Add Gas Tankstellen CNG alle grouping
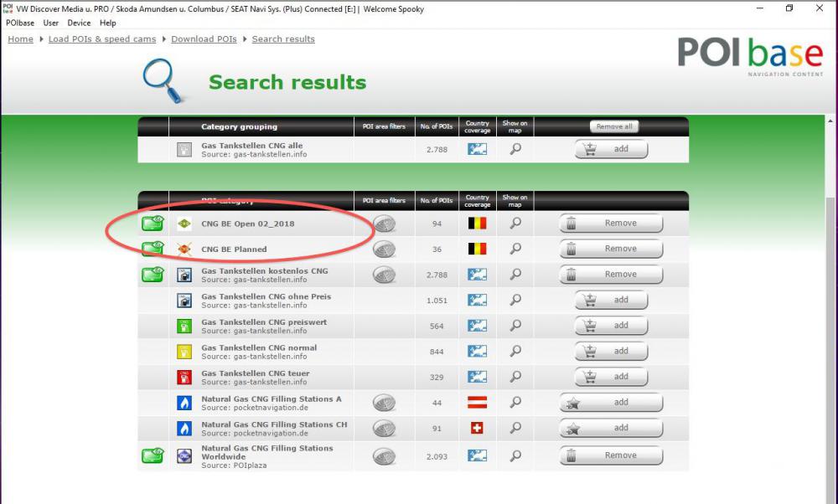Image resolution: width=838 pixels, height=504 pixels. (612, 149)
